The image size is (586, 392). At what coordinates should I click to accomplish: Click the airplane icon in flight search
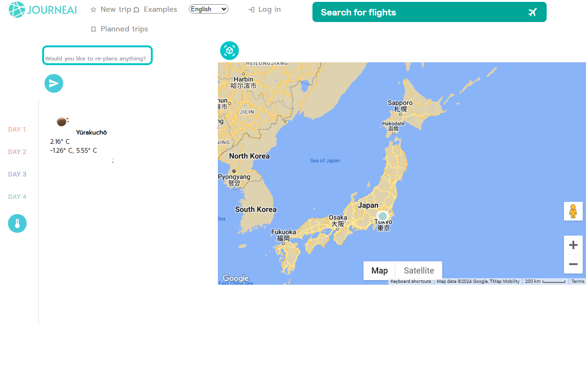pos(532,12)
